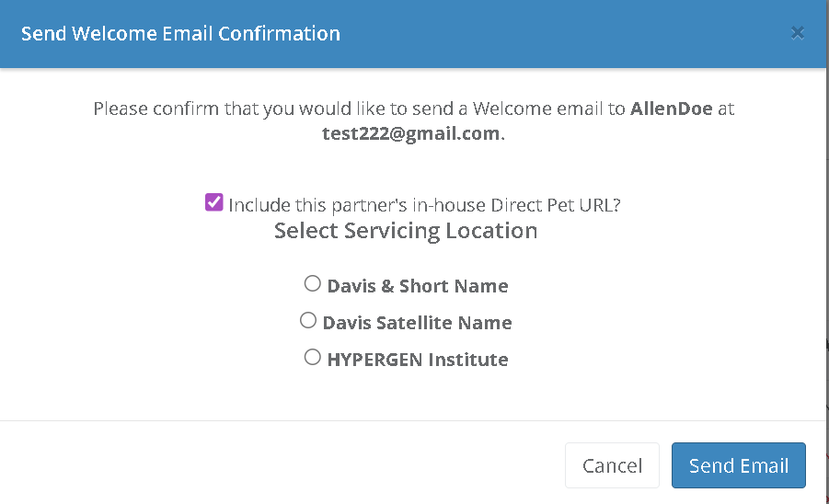
Task: Select the Davis & Short Name radio button
Action: (x=313, y=284)
